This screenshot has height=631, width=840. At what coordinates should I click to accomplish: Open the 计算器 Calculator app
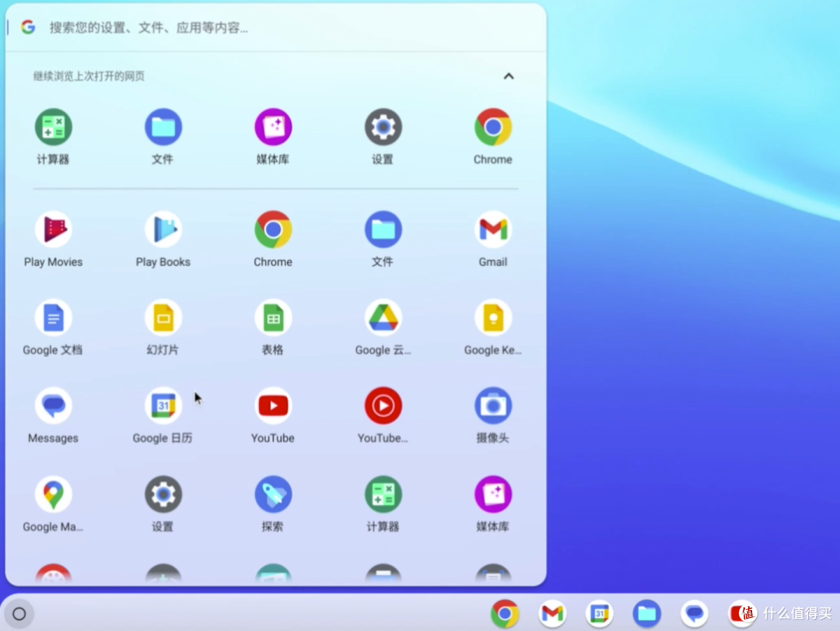point(53,126)
